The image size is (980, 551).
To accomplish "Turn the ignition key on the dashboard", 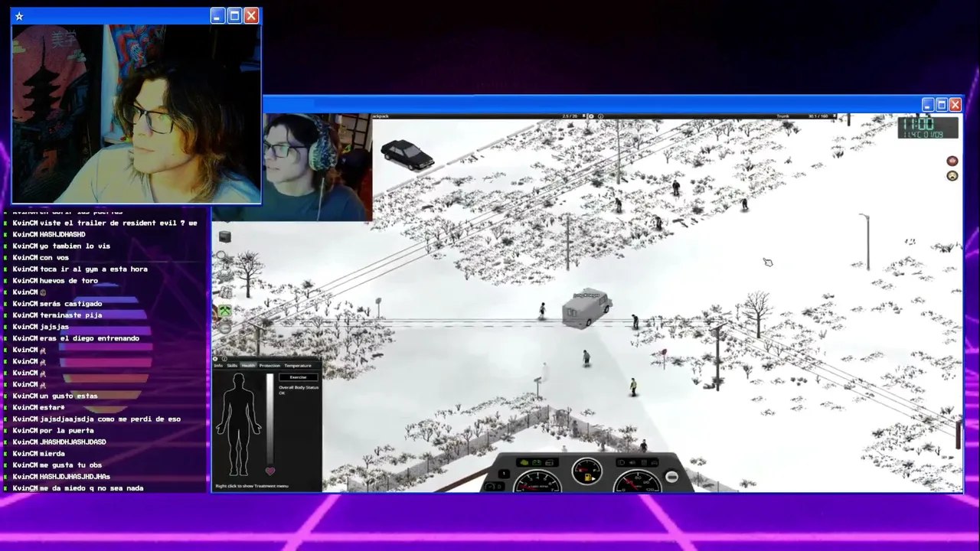I will tap(671, 478).
